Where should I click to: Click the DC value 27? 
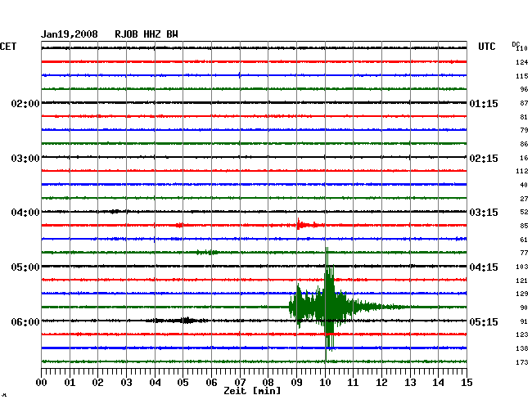524,199
